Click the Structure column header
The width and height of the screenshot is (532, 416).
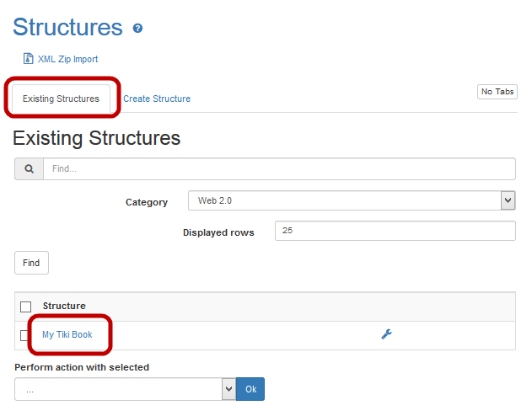[64, 306]
